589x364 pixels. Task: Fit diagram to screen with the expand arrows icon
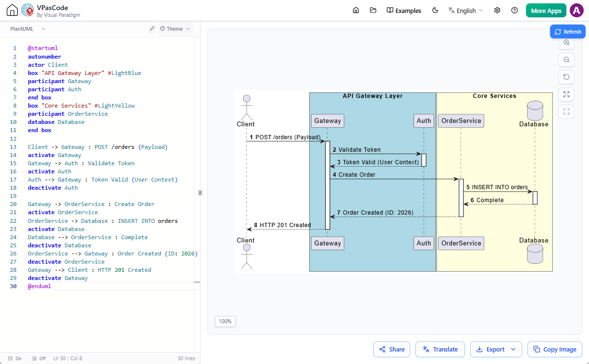coord(566,95)
